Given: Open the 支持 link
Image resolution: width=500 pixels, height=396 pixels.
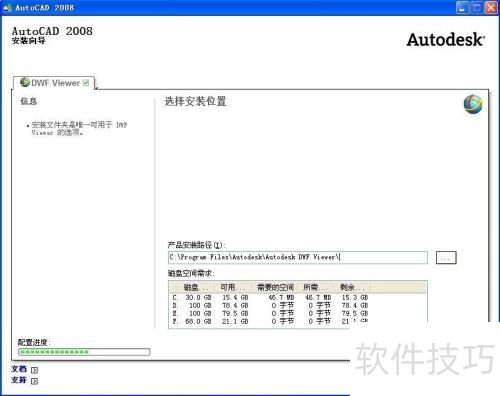Looking at the screenshot, I should coord(19,380).
